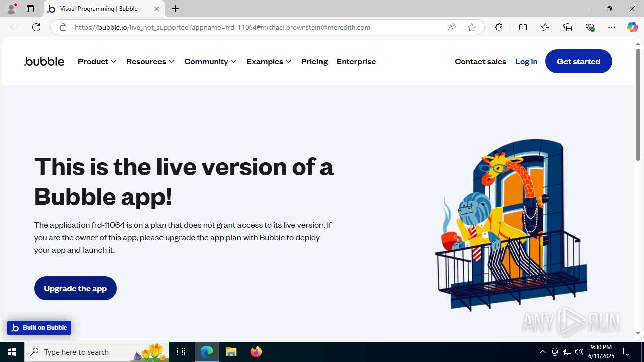
Task: Open a new browser tab
Action: [175, 9]
